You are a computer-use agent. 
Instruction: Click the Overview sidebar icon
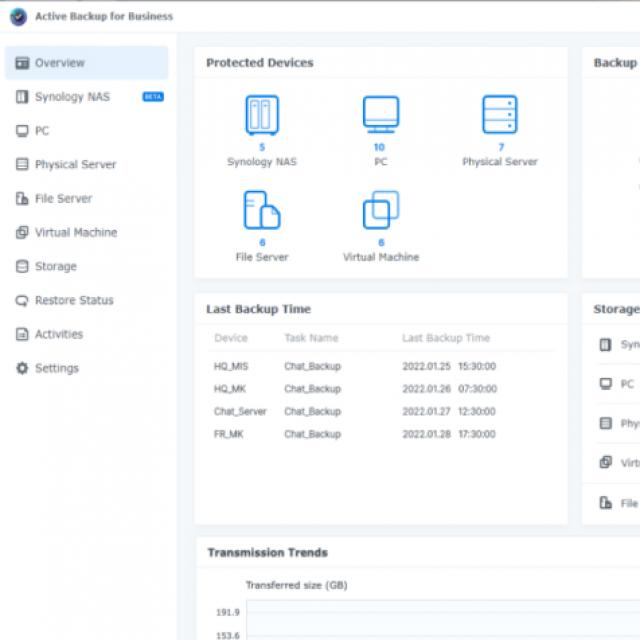click(x=22, y=63)
